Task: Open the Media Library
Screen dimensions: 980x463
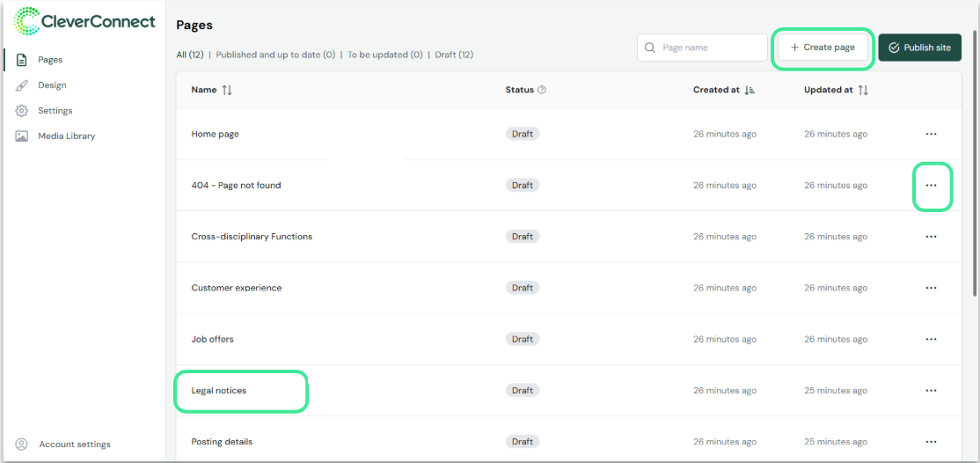Action: (x=66, y=136)
